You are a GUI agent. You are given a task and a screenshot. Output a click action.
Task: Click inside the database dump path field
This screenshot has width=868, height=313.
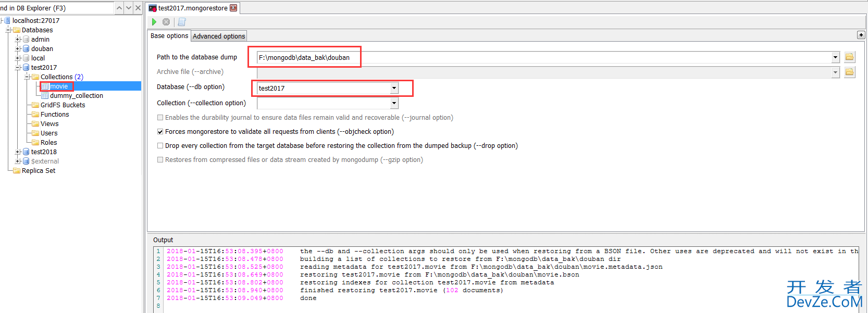click(544, 57)
